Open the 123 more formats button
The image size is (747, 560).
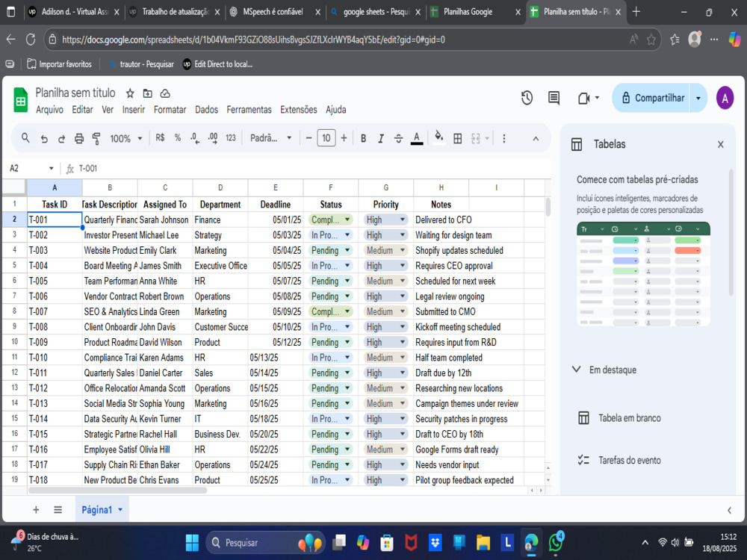pos(231,138)
